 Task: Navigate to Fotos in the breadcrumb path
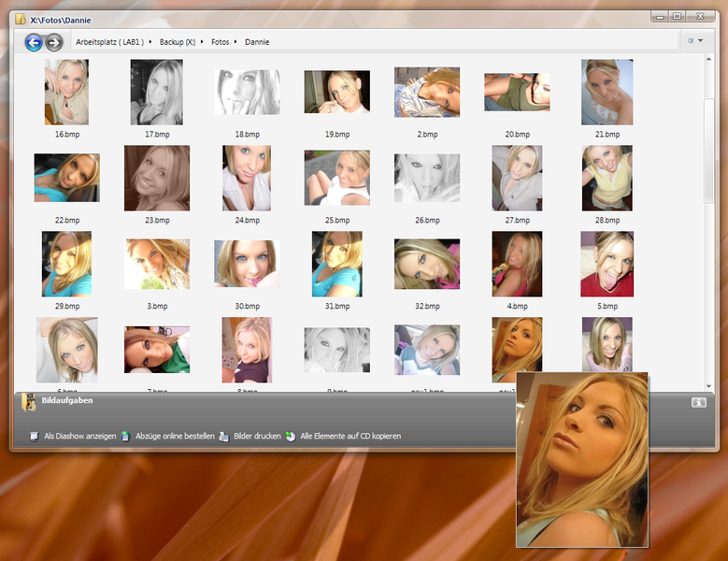(220, 42)
